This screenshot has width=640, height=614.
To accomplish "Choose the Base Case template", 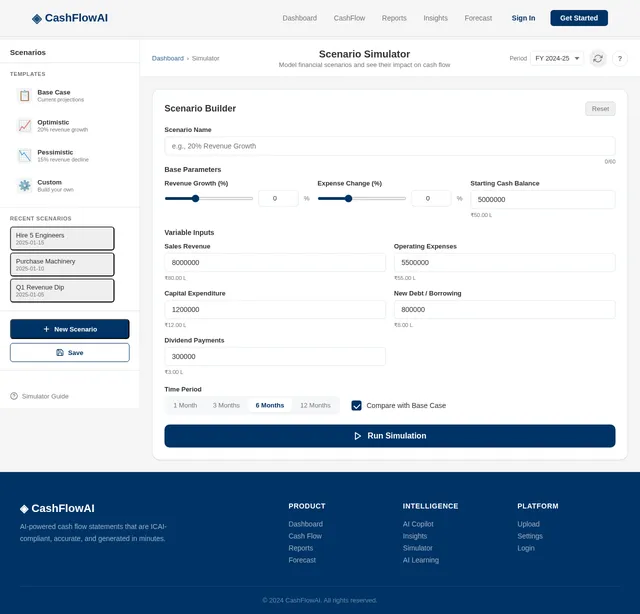I will pyautogui.click(x=69, y=96).
